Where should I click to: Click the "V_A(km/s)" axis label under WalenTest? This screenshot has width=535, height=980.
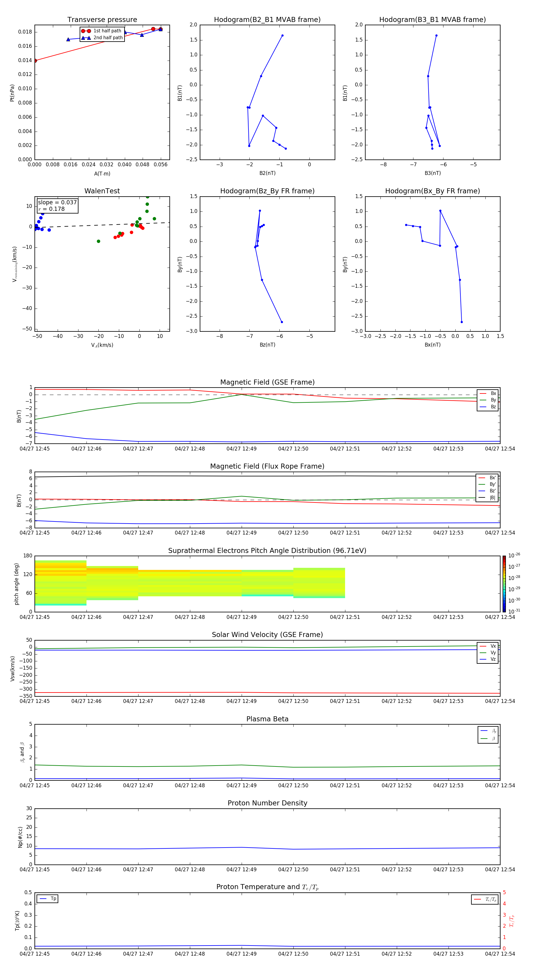(x=102, y=345)
